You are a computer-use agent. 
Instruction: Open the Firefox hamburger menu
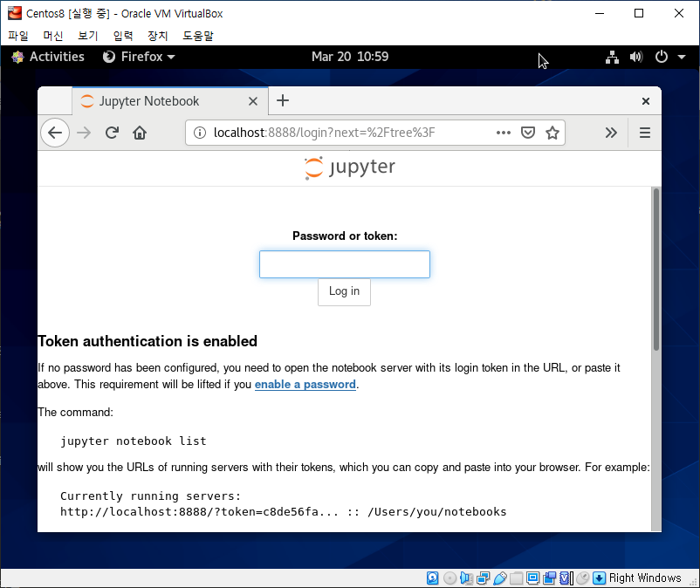point(645,133)
